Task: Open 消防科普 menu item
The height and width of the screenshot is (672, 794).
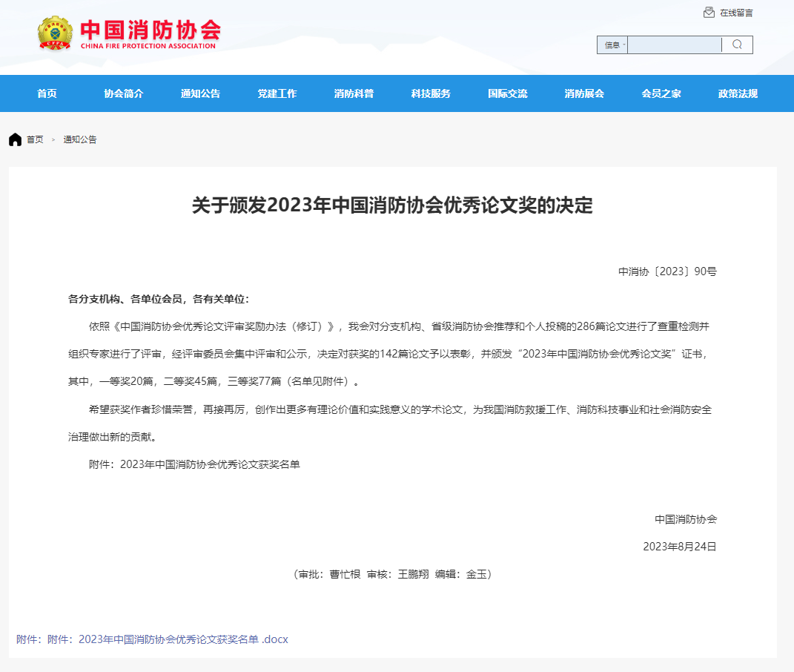Action: [x=354, y=93]
